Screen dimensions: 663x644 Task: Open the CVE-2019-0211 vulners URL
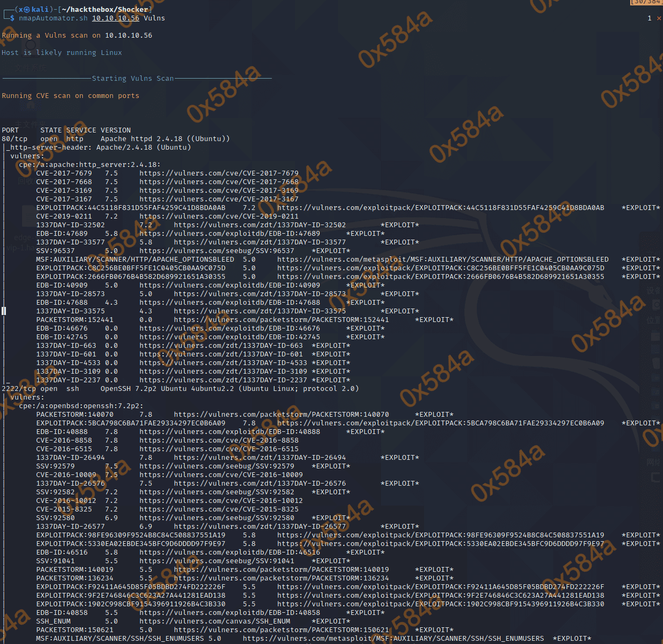coord(218,216)
